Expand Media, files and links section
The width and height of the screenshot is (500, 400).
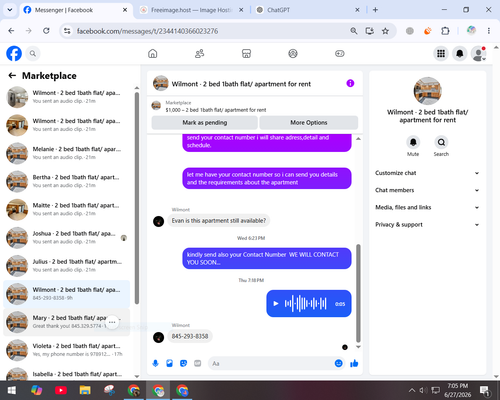(427, 207)
